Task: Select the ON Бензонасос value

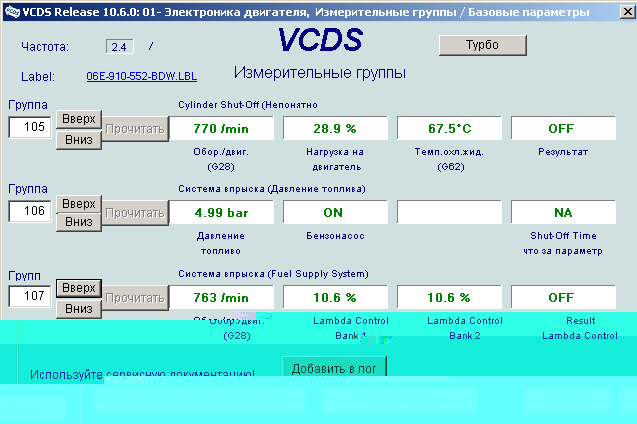Action: point(335,212)
